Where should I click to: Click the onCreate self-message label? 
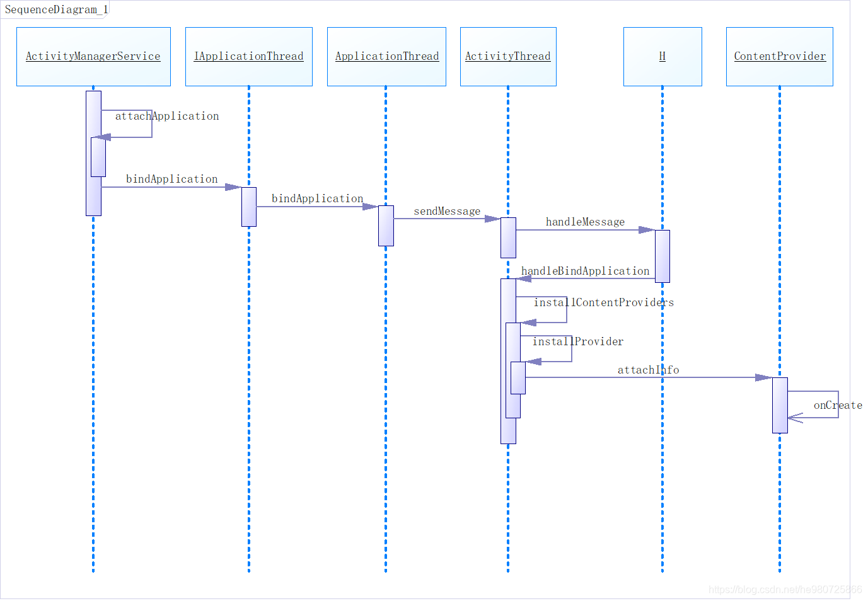pyautogui.click(x=838, y=405)
